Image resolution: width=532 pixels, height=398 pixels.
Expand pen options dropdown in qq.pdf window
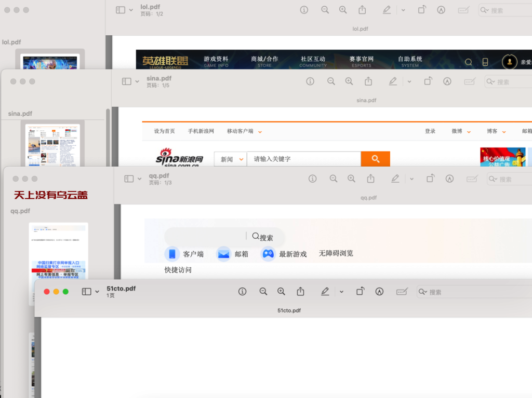click(x=412, y=179)
